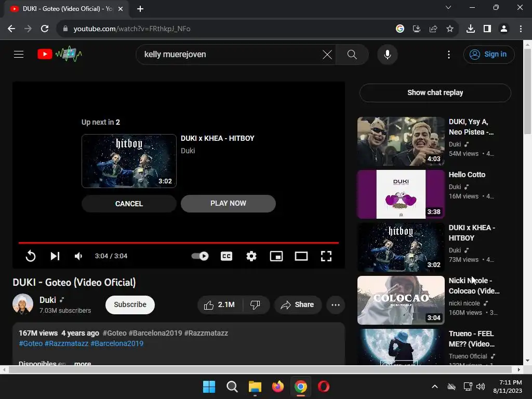The height and width of the screenshot is (399, 532).
Task: Select the DUKI Goteo browser tab
Action: pos(66,9)
